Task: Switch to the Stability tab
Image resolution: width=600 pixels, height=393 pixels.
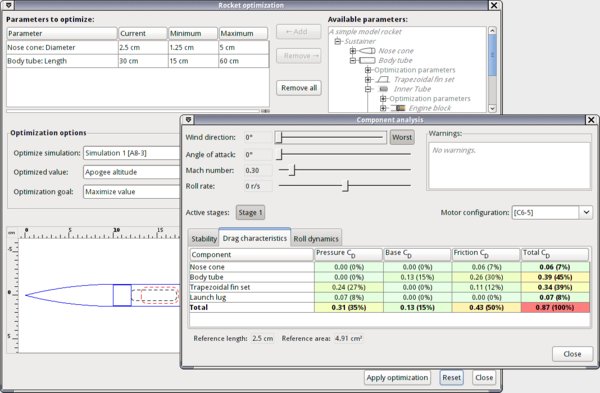Action: [204, 238]
